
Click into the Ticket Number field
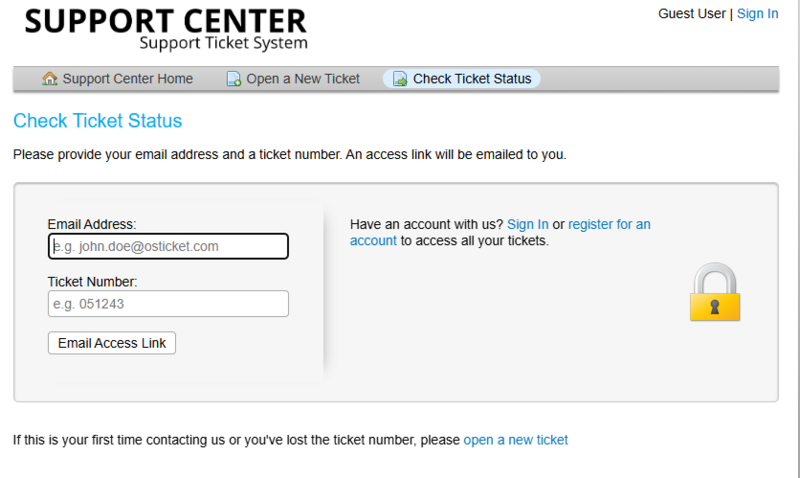tap(168, 304)
